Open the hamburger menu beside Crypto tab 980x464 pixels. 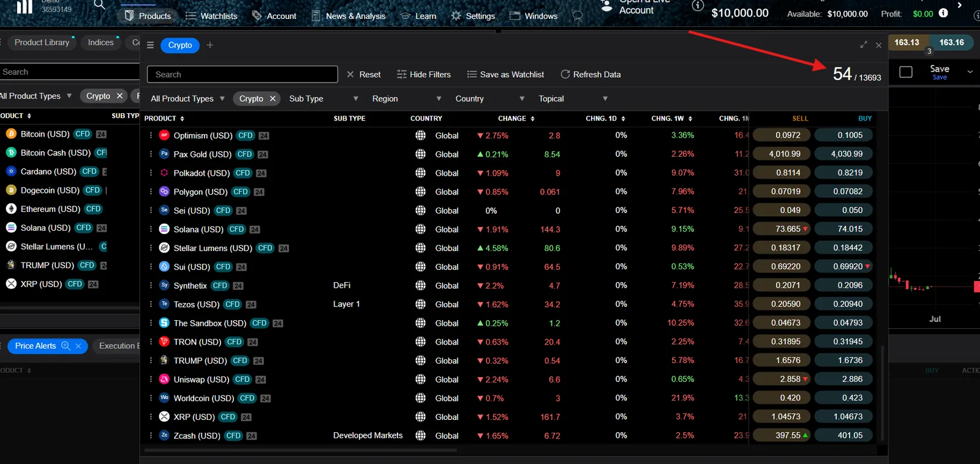pos(150,45)
